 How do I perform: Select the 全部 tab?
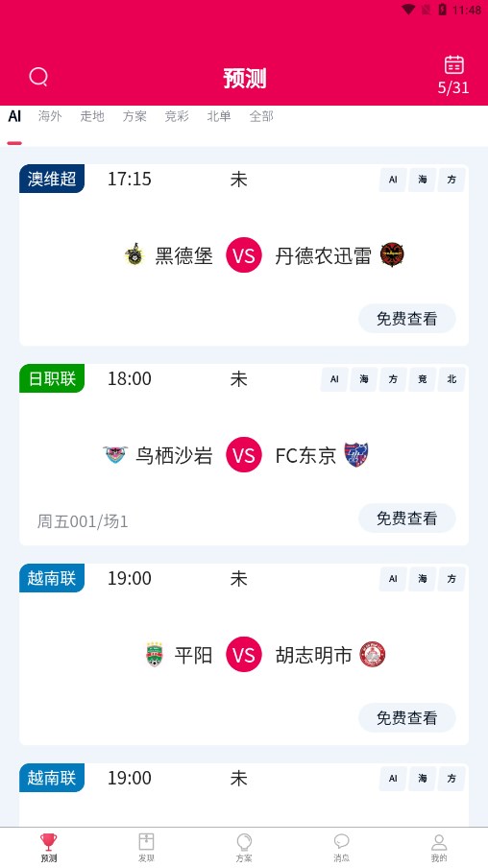point(261,116)
